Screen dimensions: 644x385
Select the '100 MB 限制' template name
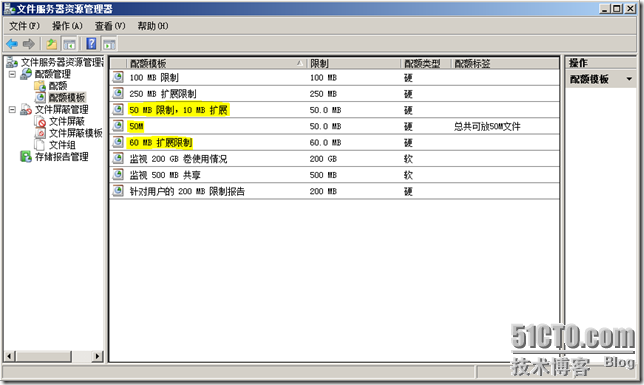coord(154,78)
